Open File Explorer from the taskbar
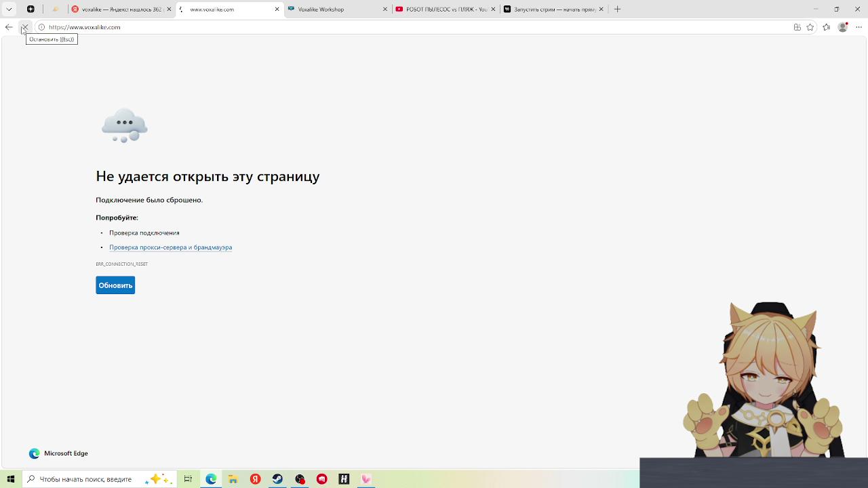This screenshot has height=488, width=868. [233, 479]
